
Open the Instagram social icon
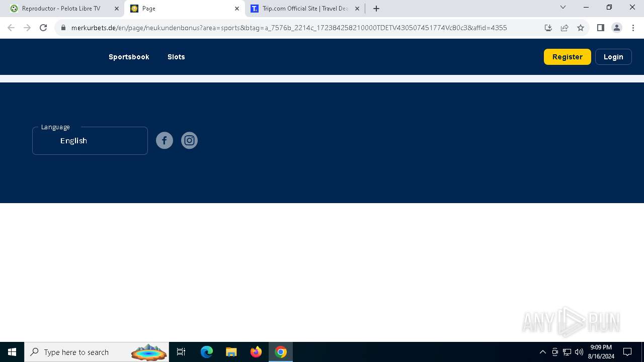tap(189, 140)
